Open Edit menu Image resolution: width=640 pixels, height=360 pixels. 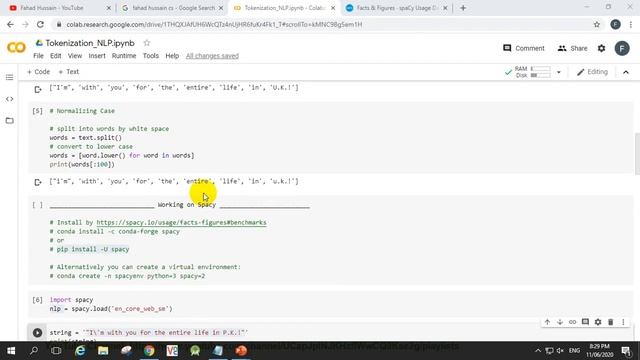click(56, 56)
